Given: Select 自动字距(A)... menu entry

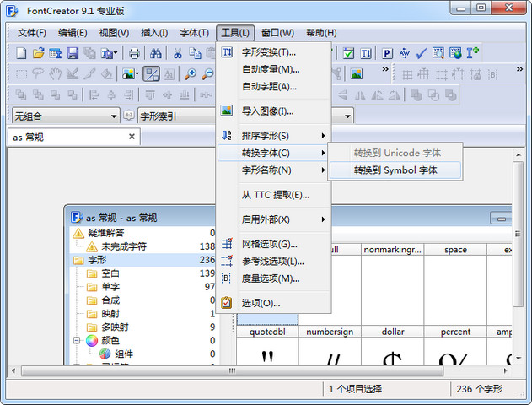Looking at the screenshot, I should pos(274,87).
